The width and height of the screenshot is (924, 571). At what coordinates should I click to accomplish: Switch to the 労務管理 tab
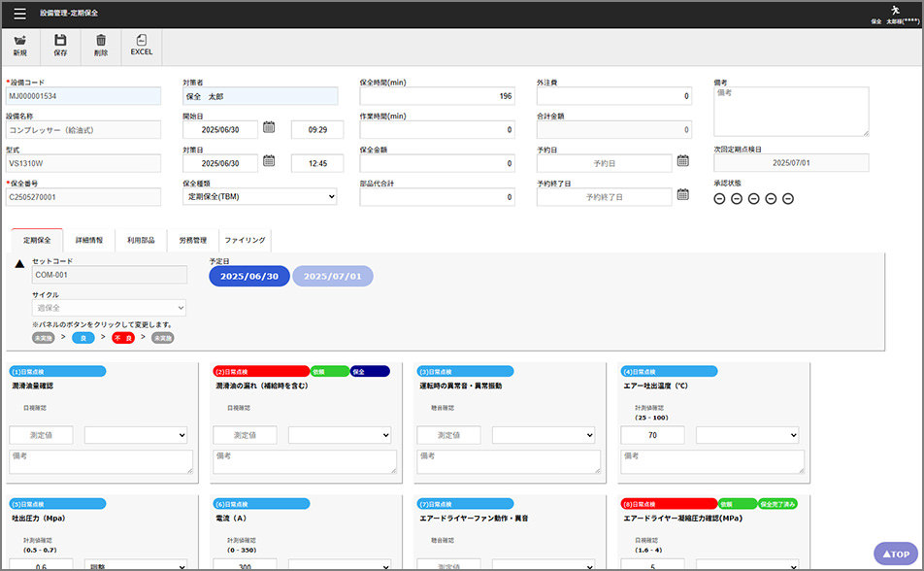coord(193,240)
